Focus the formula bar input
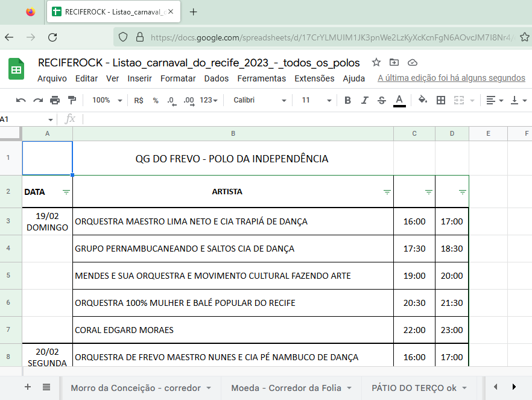The height and width of the screenshot is (400, 532). tap(307, 119)
